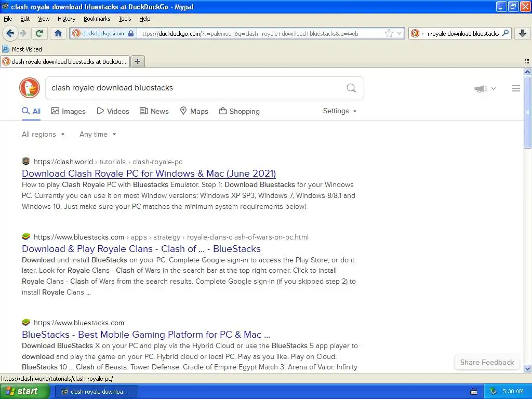Open the Help menu

[x=144, y=19]
